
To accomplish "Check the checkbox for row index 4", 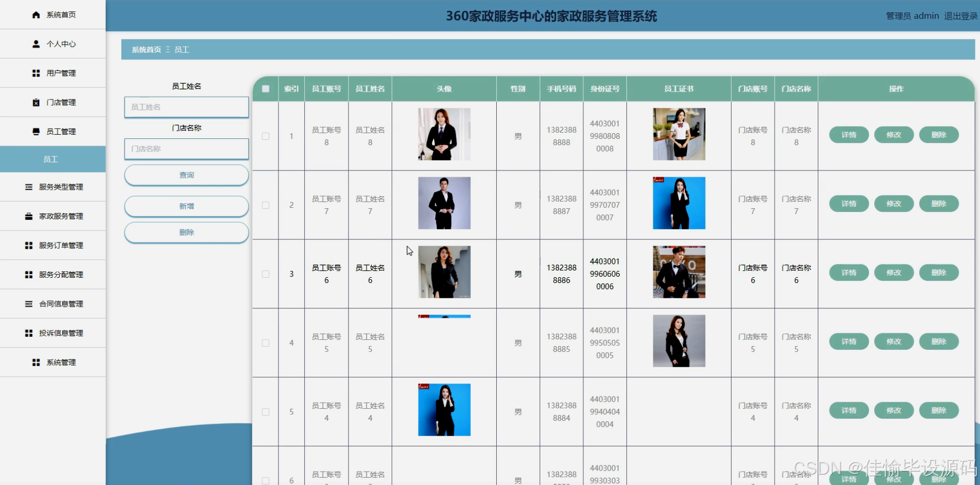I will click(265, 343).
